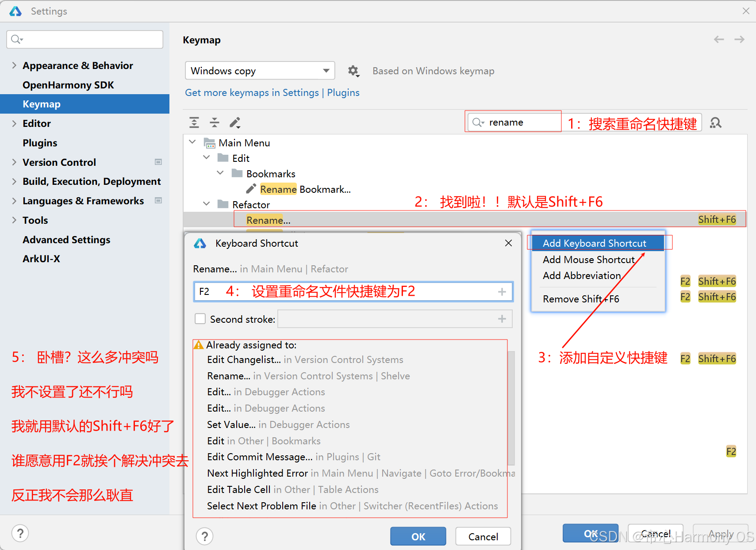Click 'Edit Table Cell' conflict entry
This screenshot has height=550, width=756.
(x=293, y=489)
